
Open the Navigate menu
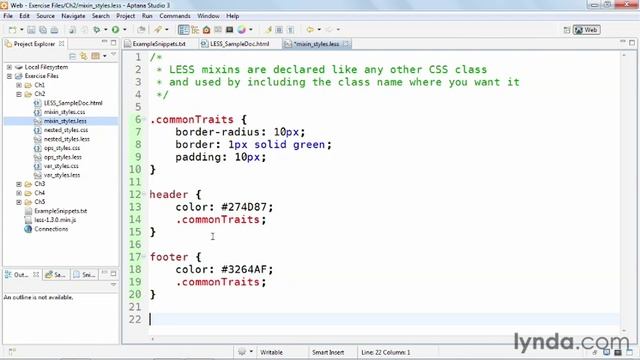tap(73, 16)
